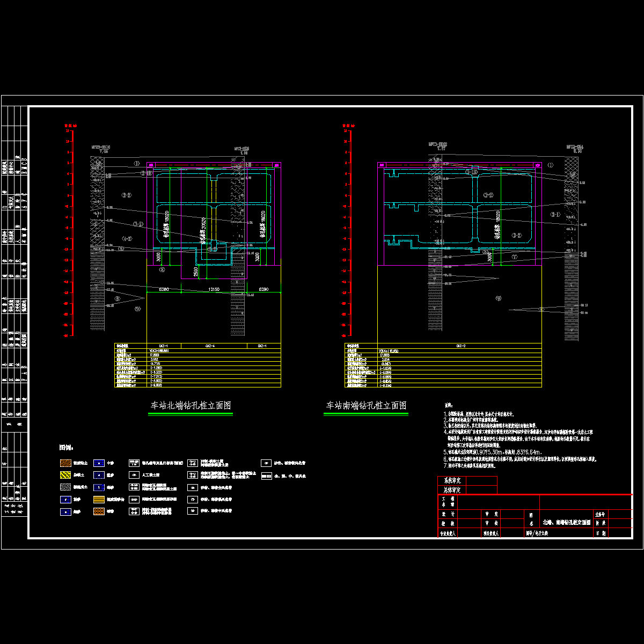Viewport: 644px width, 644px height.
Task: Click the 说明 notes heading
Action: [449, 406]
